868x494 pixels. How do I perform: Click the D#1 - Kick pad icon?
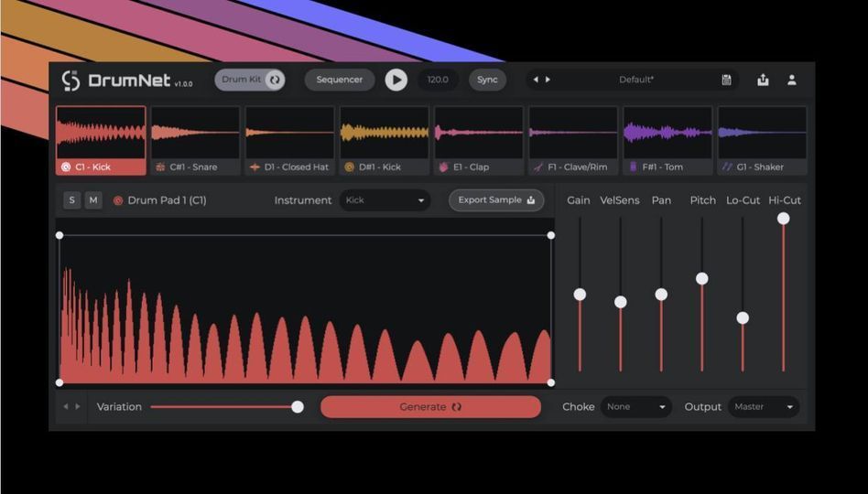tap(349, 166)
